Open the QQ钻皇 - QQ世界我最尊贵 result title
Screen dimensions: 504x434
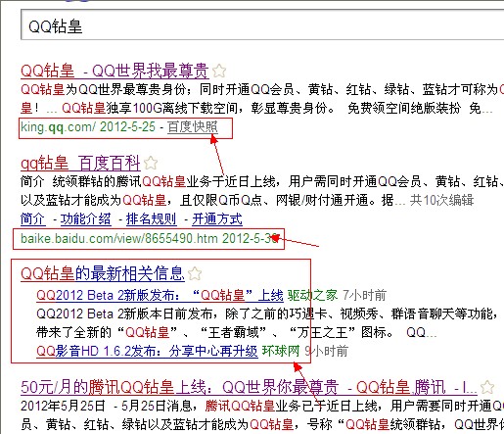[115, 71]
